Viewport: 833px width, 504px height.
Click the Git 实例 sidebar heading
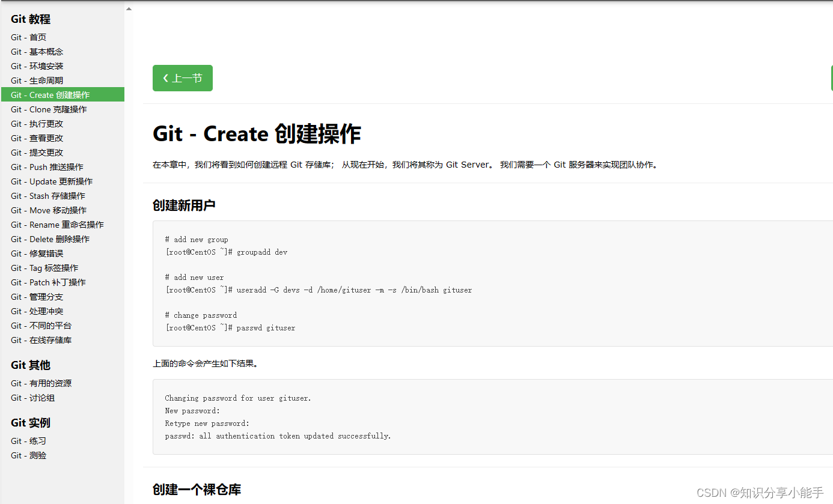31,423
